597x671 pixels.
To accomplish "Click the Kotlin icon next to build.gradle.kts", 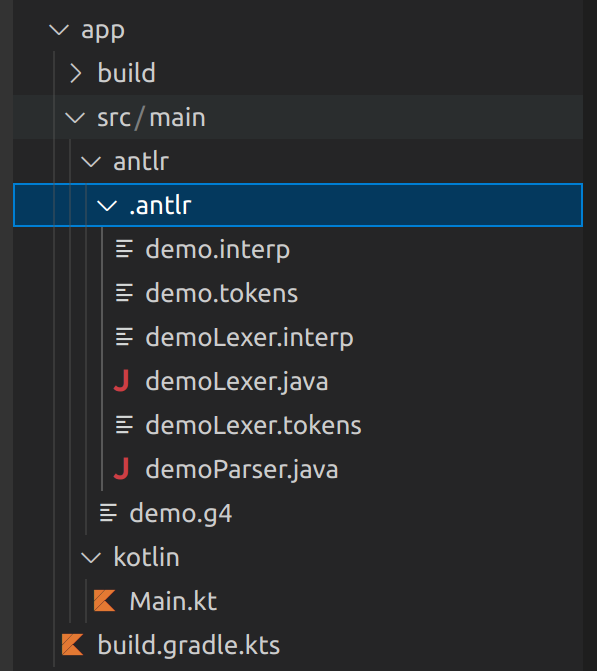I will coord(72,644).
